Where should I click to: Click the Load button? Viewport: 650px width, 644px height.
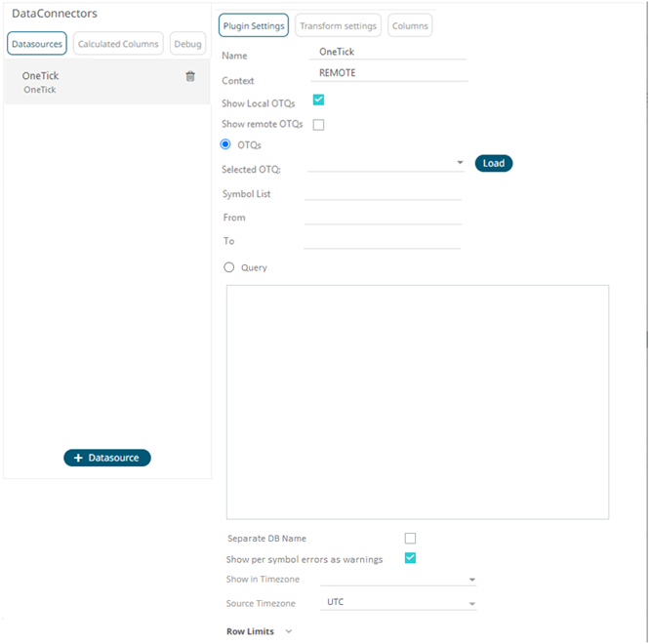tap(494, 163)
